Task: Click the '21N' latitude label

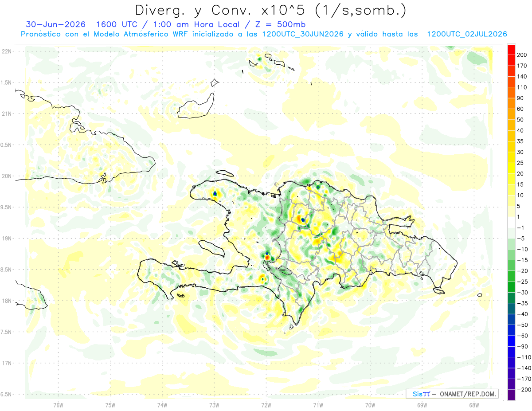Action: coord(6,114)
